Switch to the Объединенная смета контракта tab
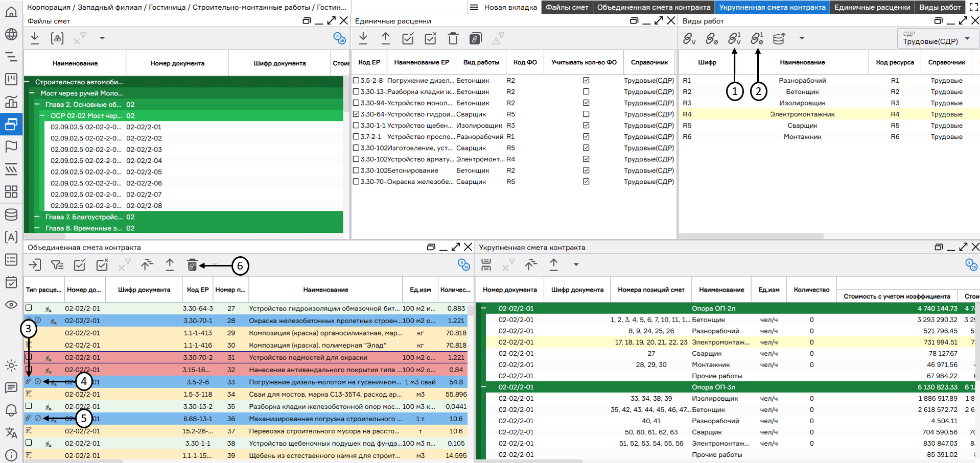This screenshot has width=980, height=463. 653,7
